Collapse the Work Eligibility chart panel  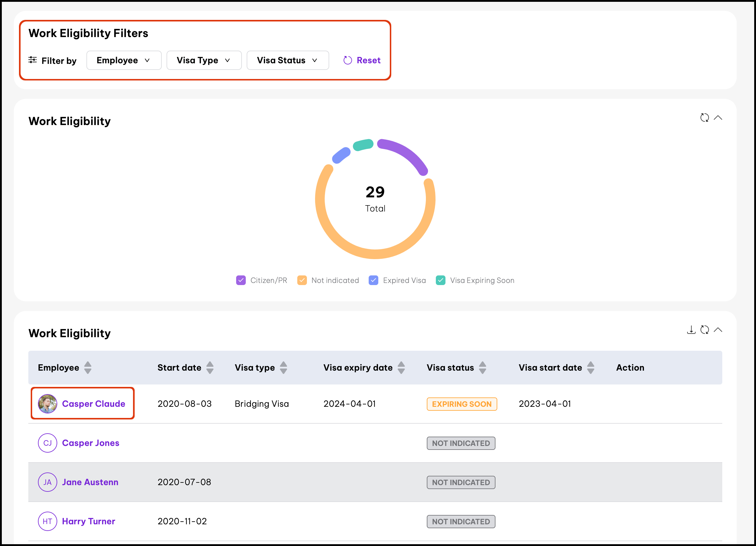718,118
